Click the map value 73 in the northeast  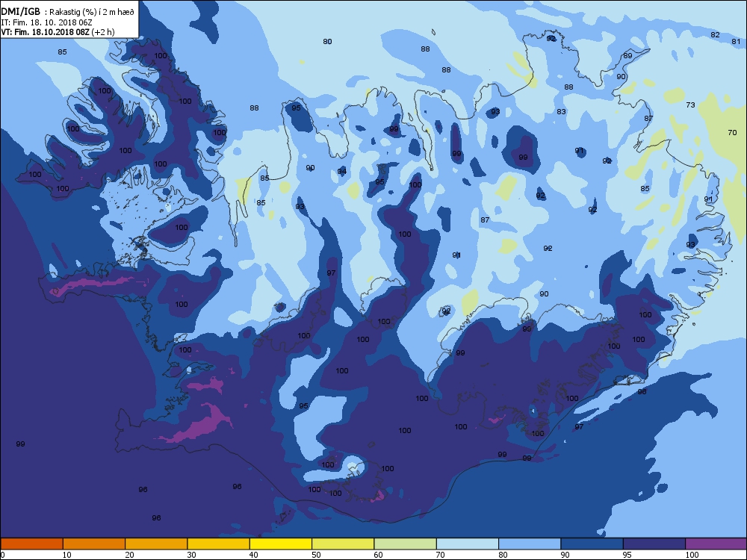690,105
